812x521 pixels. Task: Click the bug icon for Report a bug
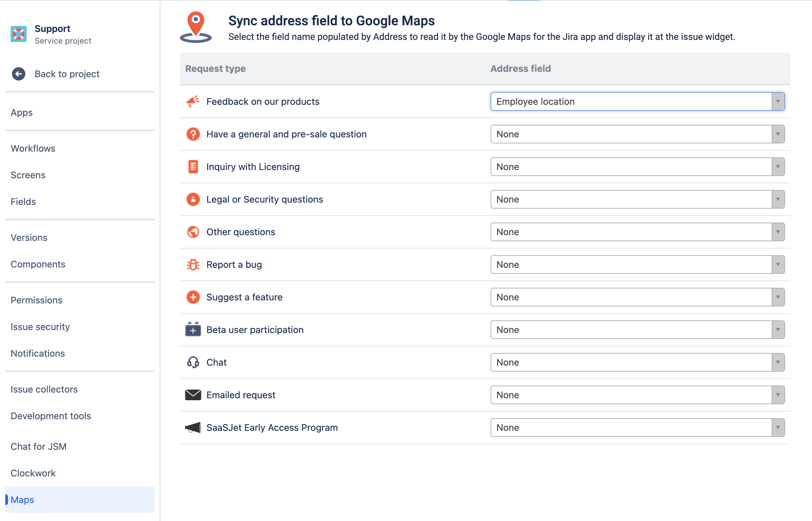pyautogui.click(x=193, y=264)
